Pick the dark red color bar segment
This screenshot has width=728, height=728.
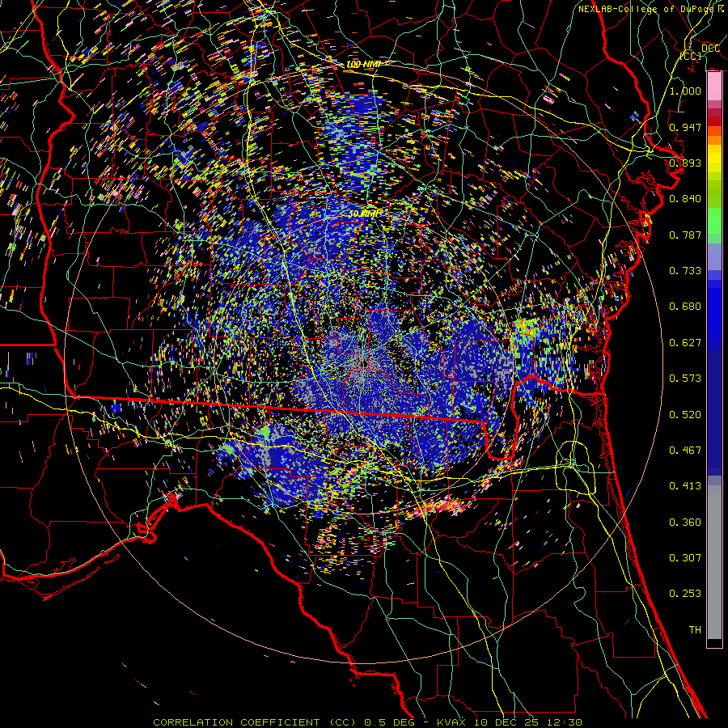pyautogui.click(x=714, y=121)
